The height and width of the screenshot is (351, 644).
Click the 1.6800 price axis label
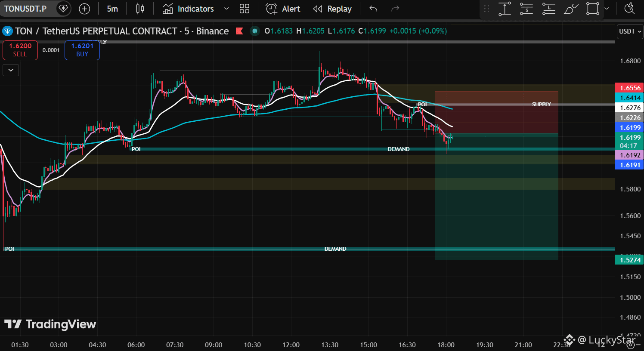pos(630,61)
